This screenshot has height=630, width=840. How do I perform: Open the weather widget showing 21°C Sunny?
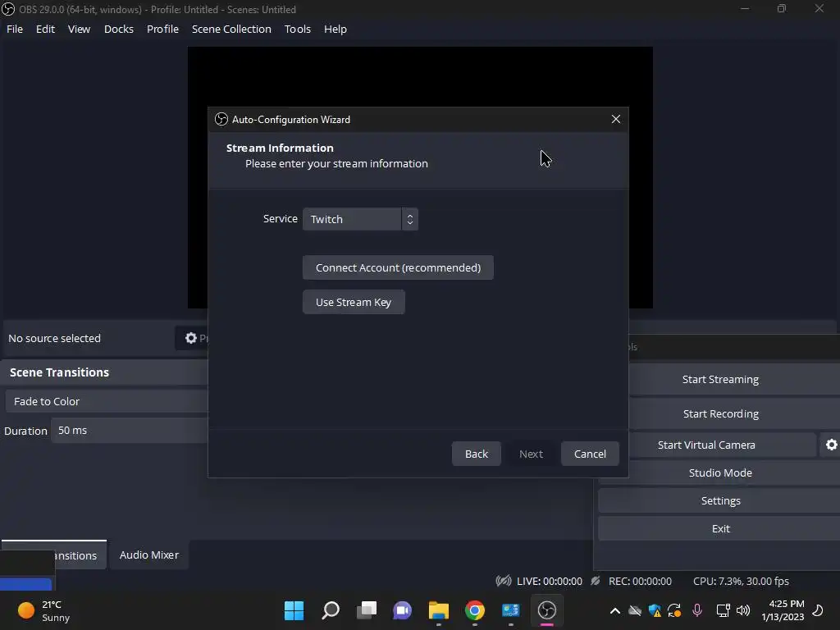click(x=44, y=610)
